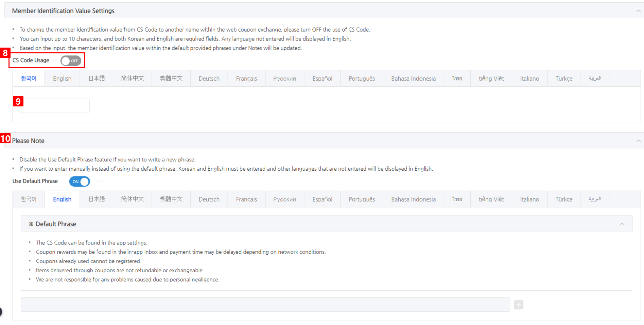Open the 日本語 tab under CS Code Usage
The width and height of the screenshot is (644, 325).
point(97,79)
